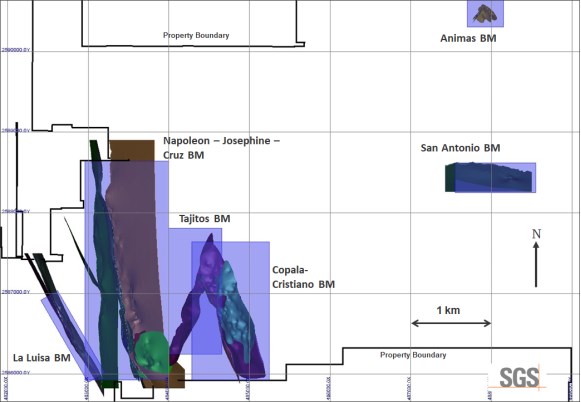Click the north arrow indicator
Image resolution: width=581 pixels, height=402 pixels.
pyautogui.click(x=536, y=264)
